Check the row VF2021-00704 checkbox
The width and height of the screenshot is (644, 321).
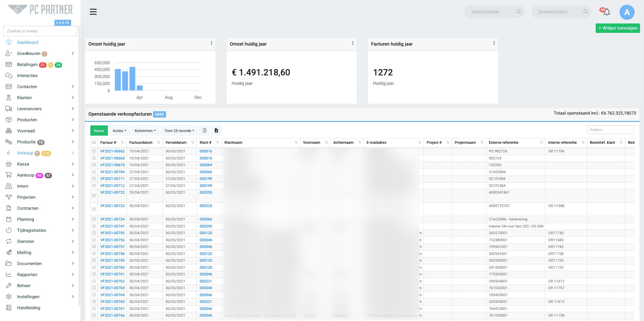pos(94,172)
